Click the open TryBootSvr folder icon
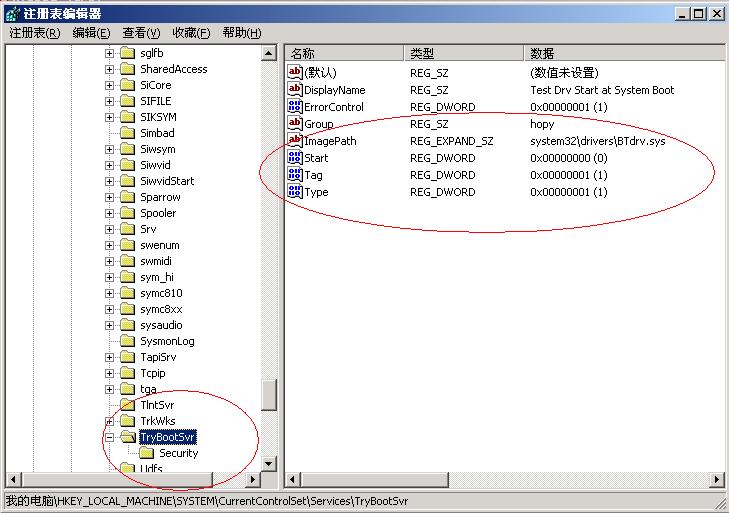This screenshot has height=513, width=729. (128, 437)
